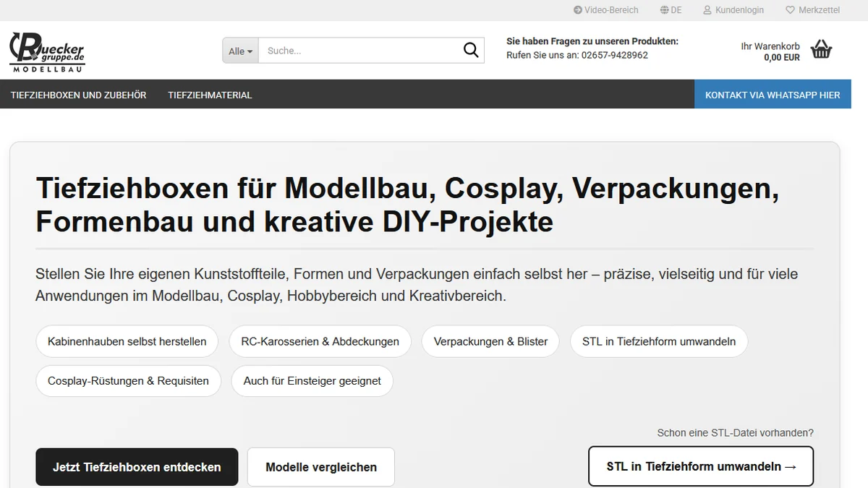Viewport: 868px width, 488px height.
Task: Click Modelle vergleichen button
Action: (x=321, y=467)
